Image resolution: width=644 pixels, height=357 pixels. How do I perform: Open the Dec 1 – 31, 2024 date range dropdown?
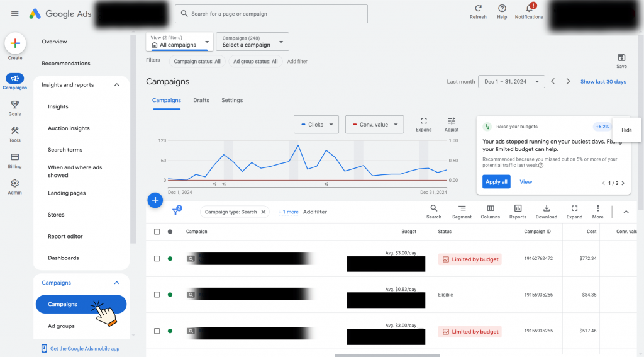[x=511, y=82]
